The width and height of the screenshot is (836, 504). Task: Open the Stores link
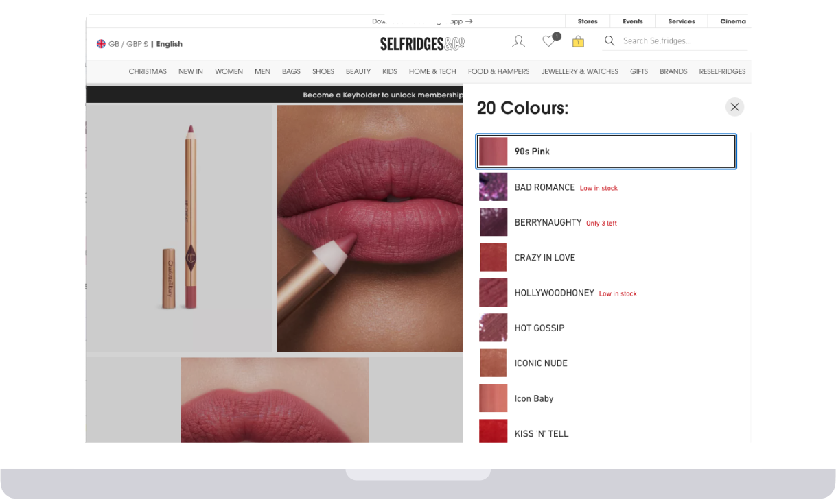pos(588,21)
